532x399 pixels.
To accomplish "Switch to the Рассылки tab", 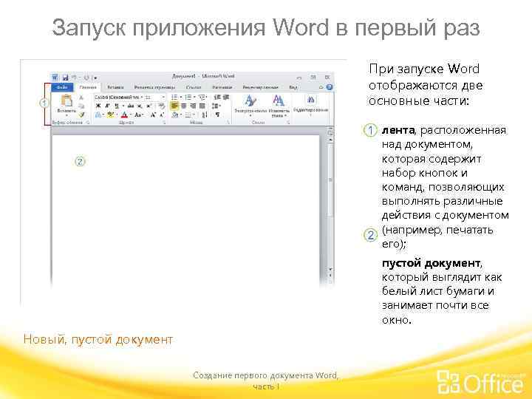I will (x=222, y=87).
